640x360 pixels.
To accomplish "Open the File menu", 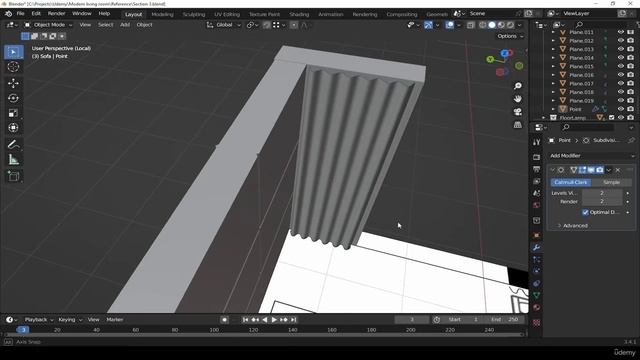I will pos(20,13).
